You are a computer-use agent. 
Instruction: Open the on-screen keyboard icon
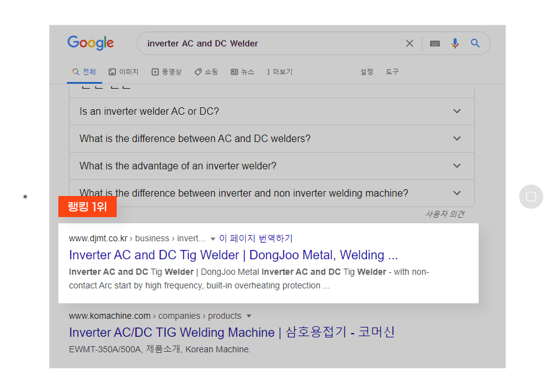(435, 43)
